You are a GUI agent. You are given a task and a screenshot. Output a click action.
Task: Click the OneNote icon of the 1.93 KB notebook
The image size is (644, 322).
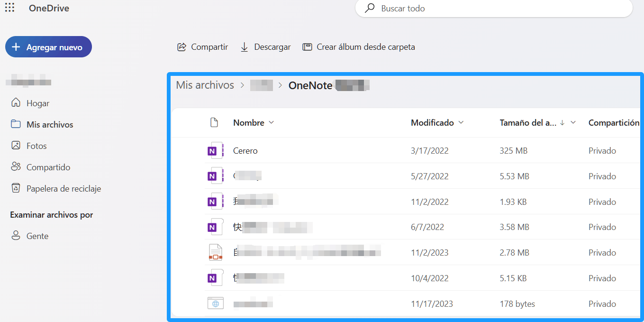pyautogui.click(x=215, y=202)
